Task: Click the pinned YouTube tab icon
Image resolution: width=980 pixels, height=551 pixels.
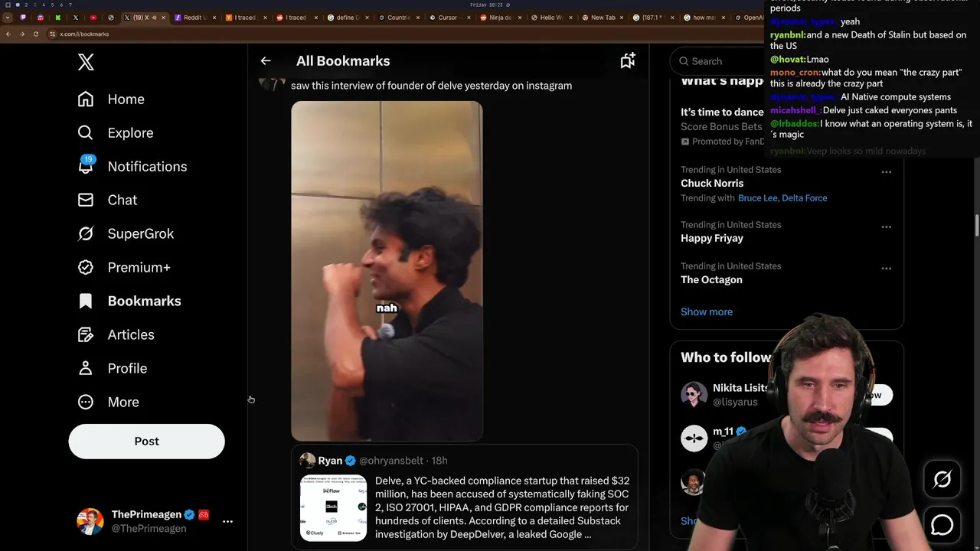Action: [x=93, y=18]
